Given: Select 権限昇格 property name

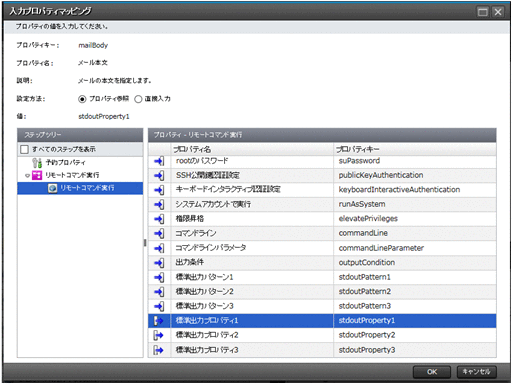Looking at the screenshot, I should (x=190, y=219).
